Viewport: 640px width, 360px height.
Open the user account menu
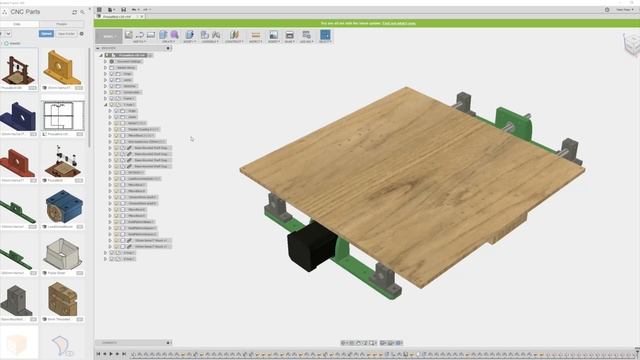click(624, 10)
